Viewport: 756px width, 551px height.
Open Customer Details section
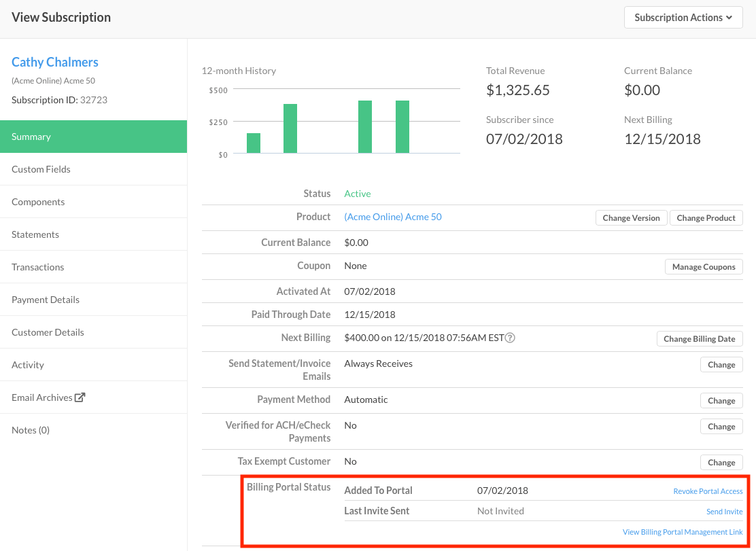click(x=47, y=332)
